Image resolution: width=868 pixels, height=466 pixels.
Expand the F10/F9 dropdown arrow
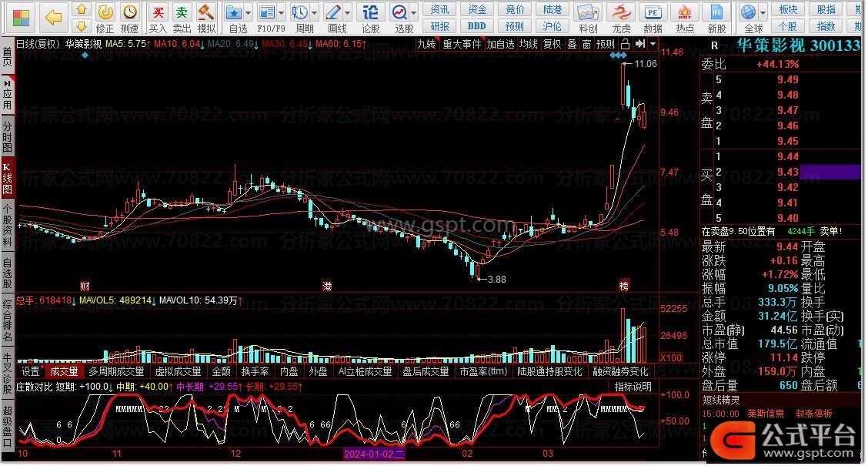pyautogui.click(x=281, y=12)
